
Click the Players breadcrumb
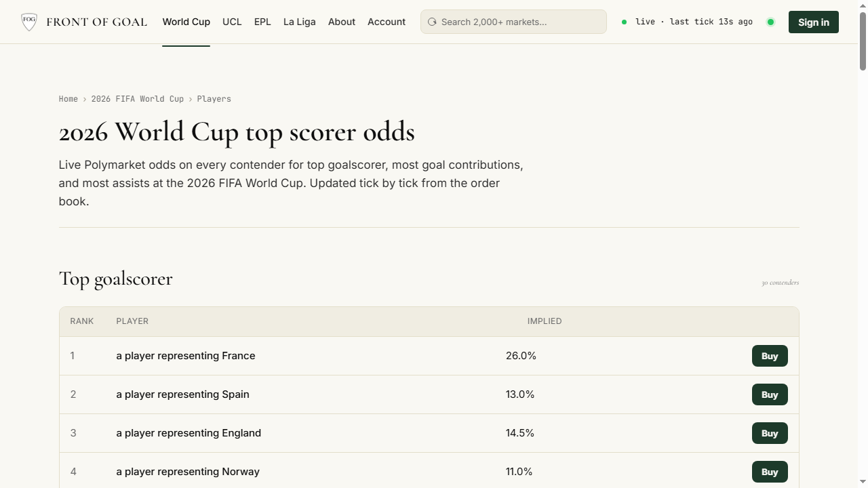tap(214, 99)
